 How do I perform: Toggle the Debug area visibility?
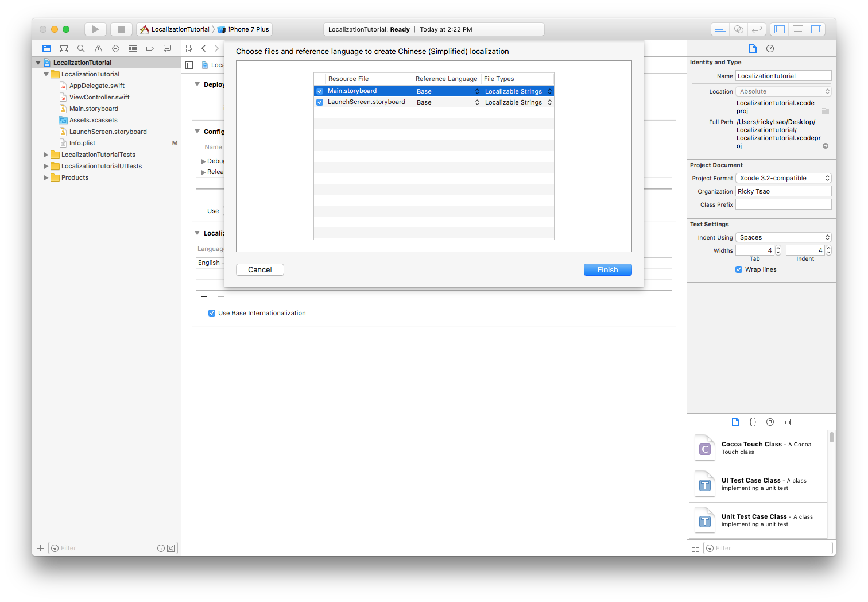coord(798,29)
